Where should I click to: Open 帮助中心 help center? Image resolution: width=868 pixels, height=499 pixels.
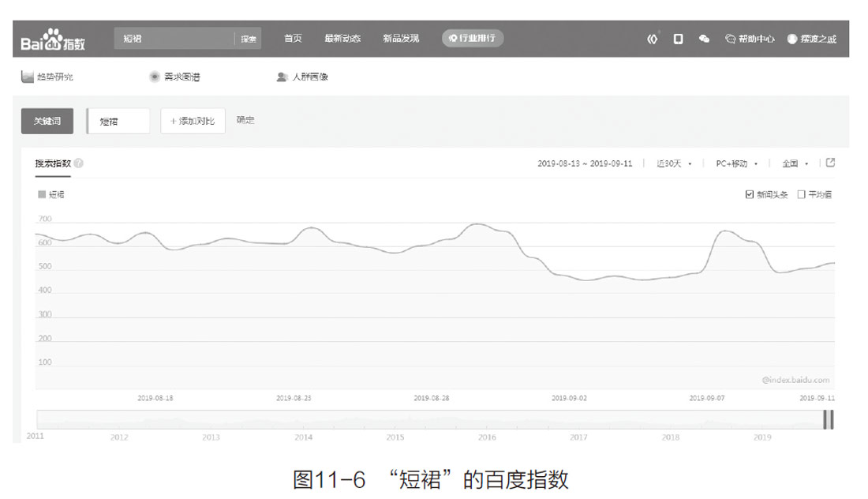pyautogui.click(x=750, y=39)
